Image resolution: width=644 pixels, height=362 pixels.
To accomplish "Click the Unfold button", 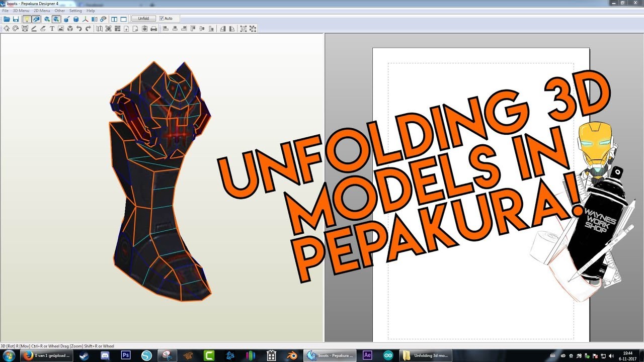I will [143, 19].
